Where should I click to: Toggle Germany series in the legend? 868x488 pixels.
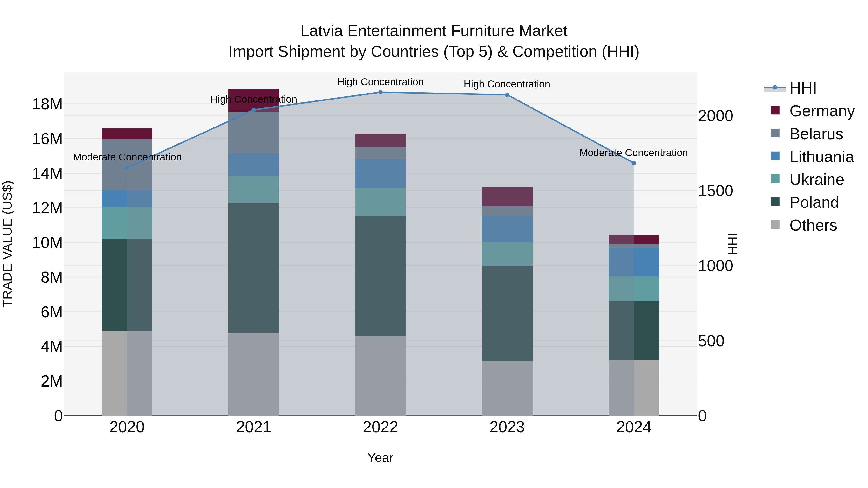tap(812, 111)
